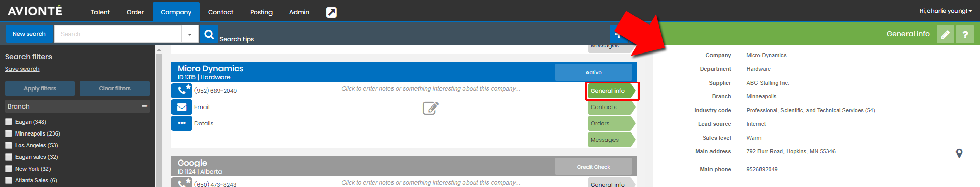
Task: Switch to the Posting tab
Action: point(261,12)
